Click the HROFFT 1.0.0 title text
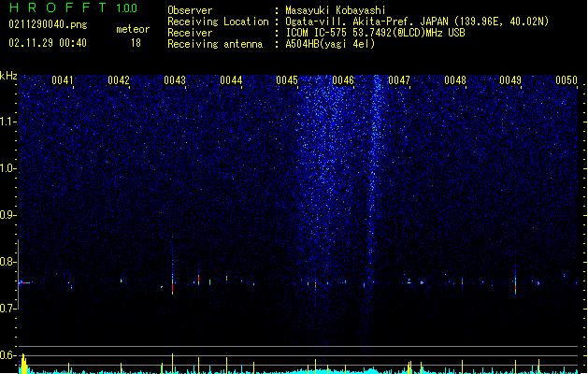Viewport: 588px width, 374px height. click(x=73, y=7)
